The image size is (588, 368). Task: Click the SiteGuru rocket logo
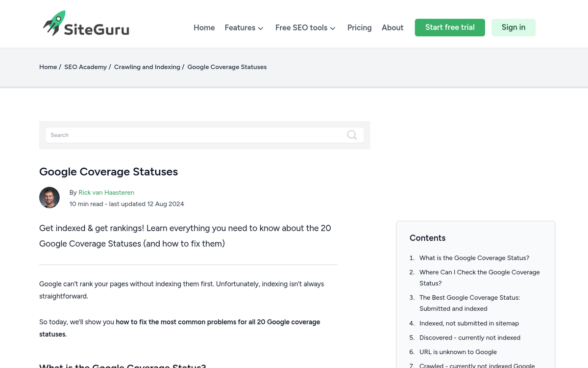click(86, 24)
